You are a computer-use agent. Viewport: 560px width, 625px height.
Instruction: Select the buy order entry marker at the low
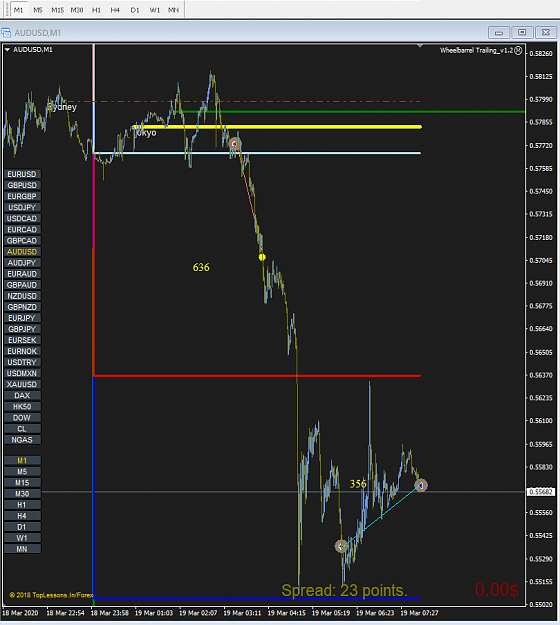(341, 546)
